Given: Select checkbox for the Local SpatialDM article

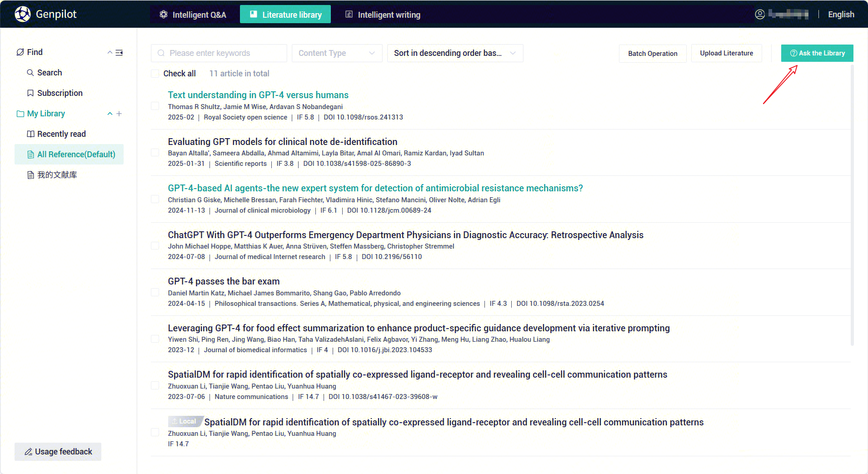Looking at the screenshot, I should (155, 432).
